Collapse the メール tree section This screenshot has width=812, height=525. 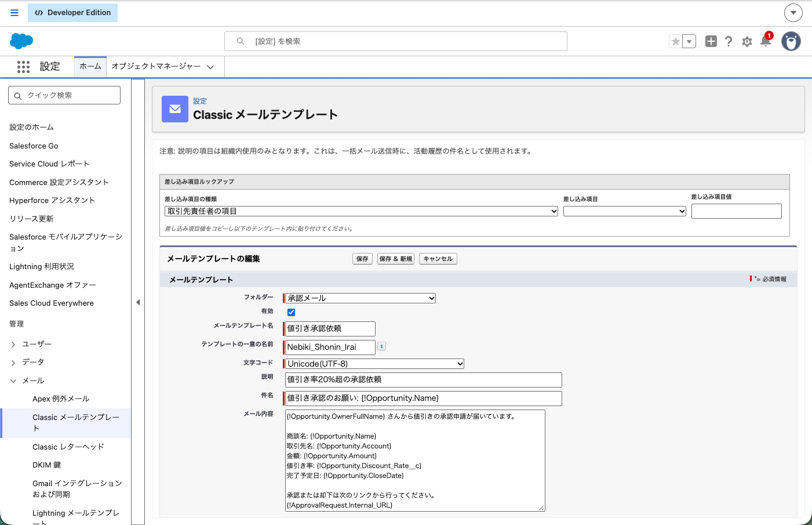pos(13,381)
